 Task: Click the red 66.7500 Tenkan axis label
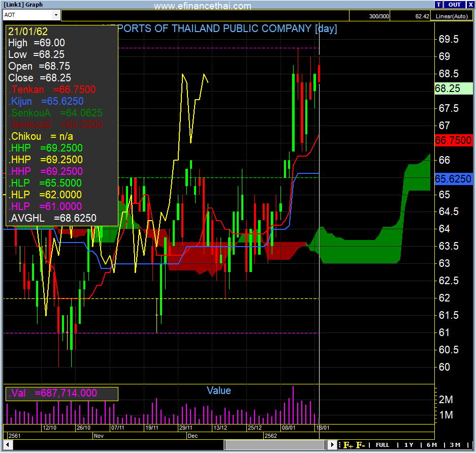(x=454, y=140)
